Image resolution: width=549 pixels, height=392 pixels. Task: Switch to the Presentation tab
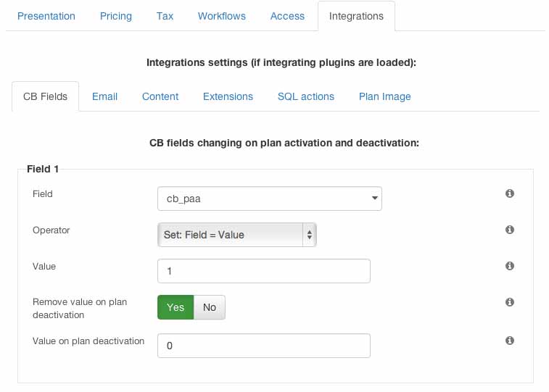46,16
